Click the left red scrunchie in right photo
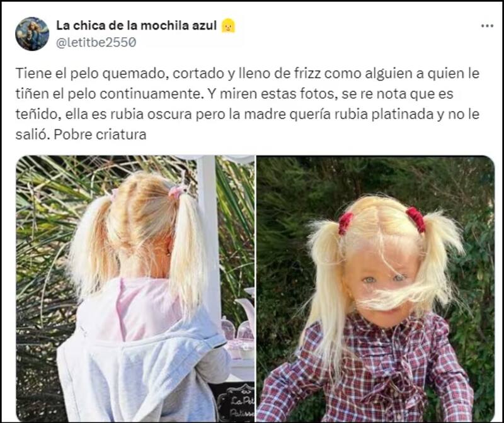This screenshot has width=504, height=423. tap(345, 223)
